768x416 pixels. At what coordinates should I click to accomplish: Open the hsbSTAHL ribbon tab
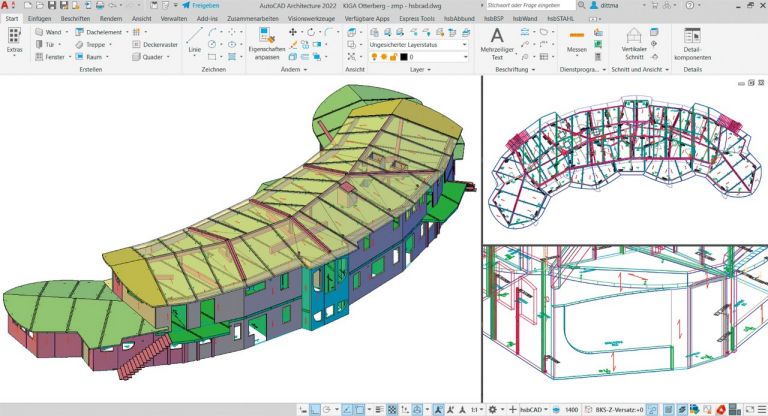pyautogui.click(x=562, y=18)
